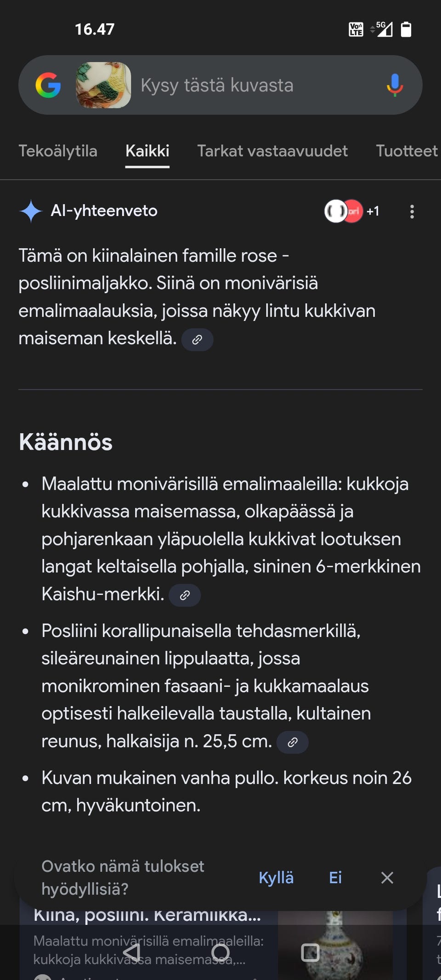Open the source link chip after the summary
Screen dimensions: 441x980
coord(197,340)
